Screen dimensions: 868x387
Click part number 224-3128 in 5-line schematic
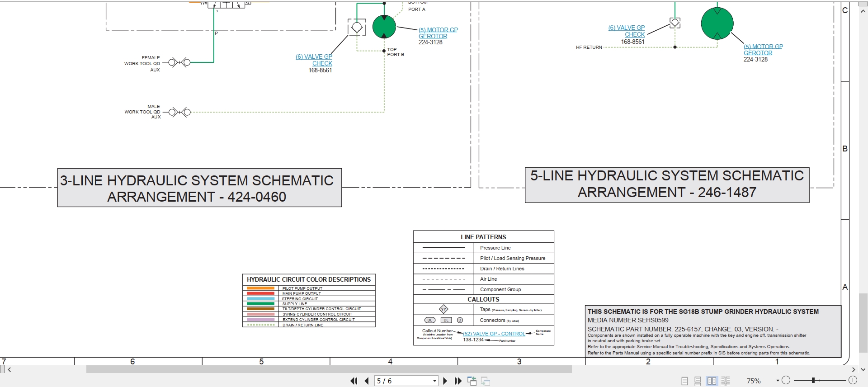tap(755, 59)
